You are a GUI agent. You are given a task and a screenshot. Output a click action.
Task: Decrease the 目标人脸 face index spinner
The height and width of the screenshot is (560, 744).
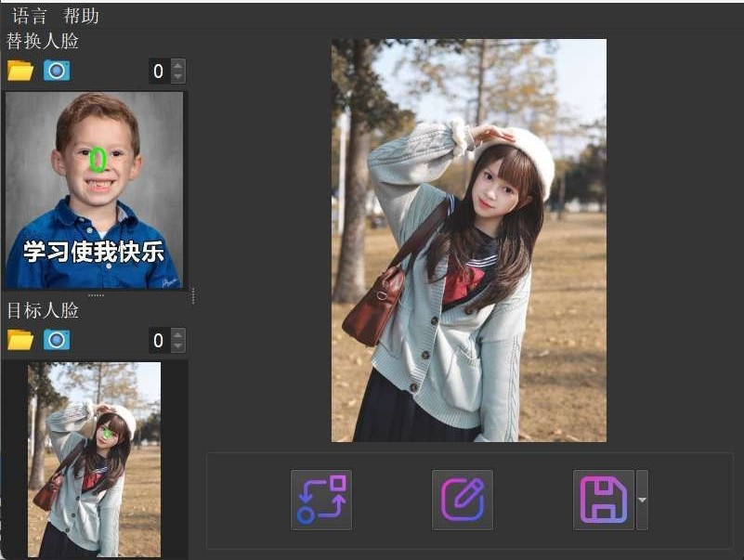point(178,346)
